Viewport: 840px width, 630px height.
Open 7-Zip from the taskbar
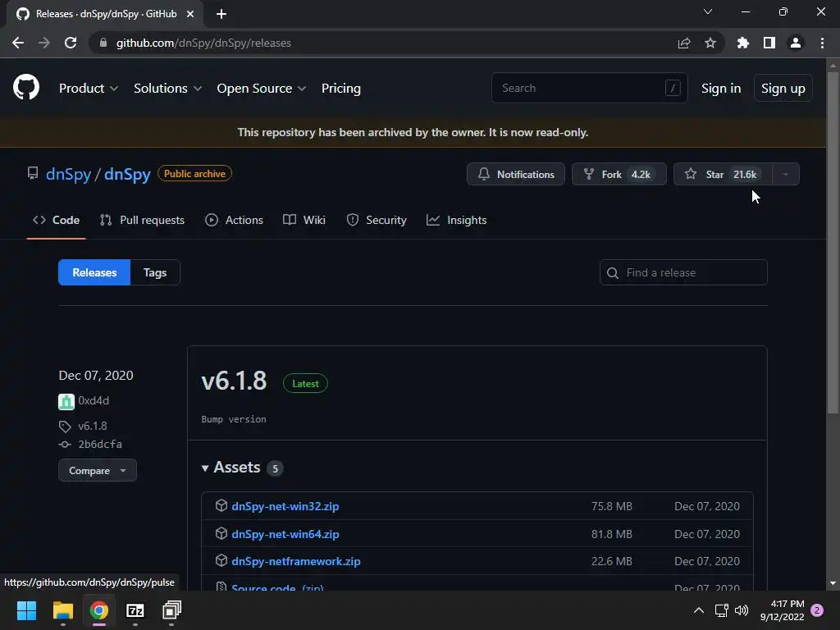coord(135,610)
